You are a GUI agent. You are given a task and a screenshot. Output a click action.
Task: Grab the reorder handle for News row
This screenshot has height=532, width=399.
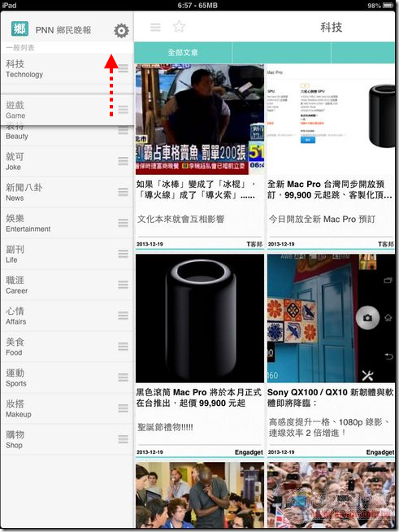(x=124, y=192)
